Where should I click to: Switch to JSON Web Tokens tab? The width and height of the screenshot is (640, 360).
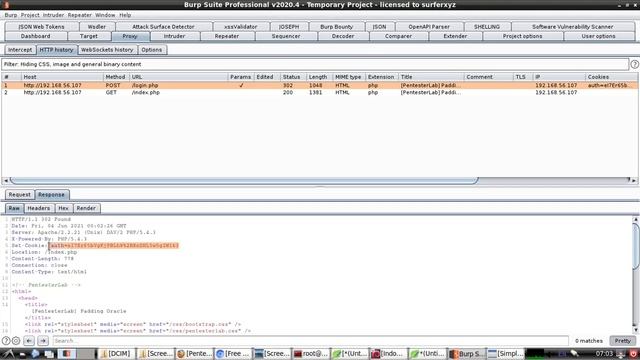click(41, 27)
